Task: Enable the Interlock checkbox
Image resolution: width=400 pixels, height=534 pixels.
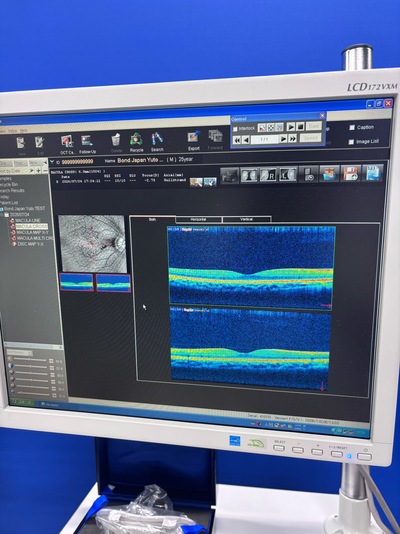Action: pyautogui.click(x=235, y=129)
